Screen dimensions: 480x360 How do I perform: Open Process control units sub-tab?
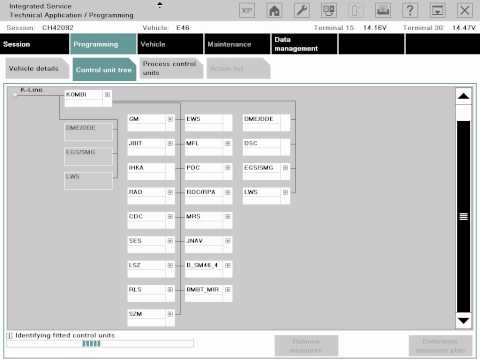(x=171, y=68)
